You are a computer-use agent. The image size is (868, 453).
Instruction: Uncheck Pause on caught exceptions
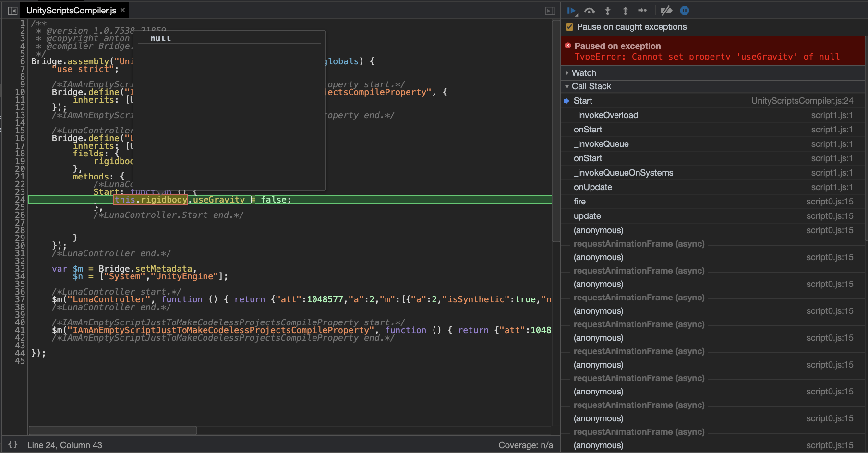(569, 27)
